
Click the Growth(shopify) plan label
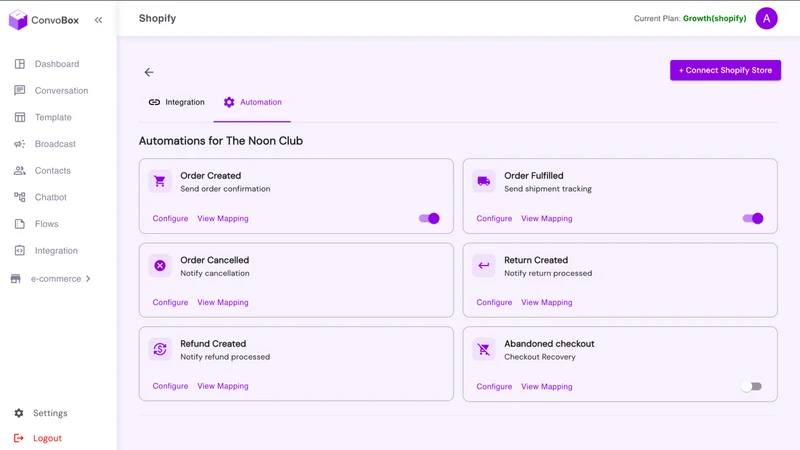pos(714,18)
